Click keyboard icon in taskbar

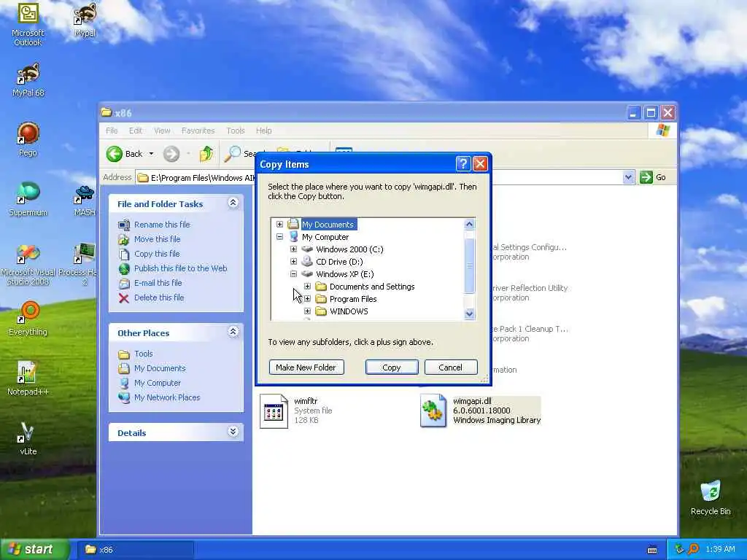click(x=652, y=550)
